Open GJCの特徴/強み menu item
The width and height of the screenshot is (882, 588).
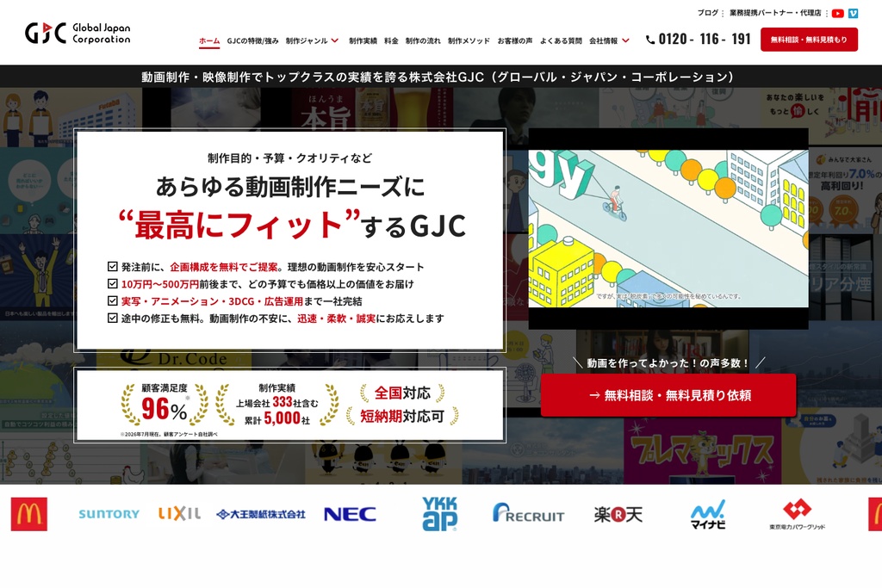tap(252, 40)
